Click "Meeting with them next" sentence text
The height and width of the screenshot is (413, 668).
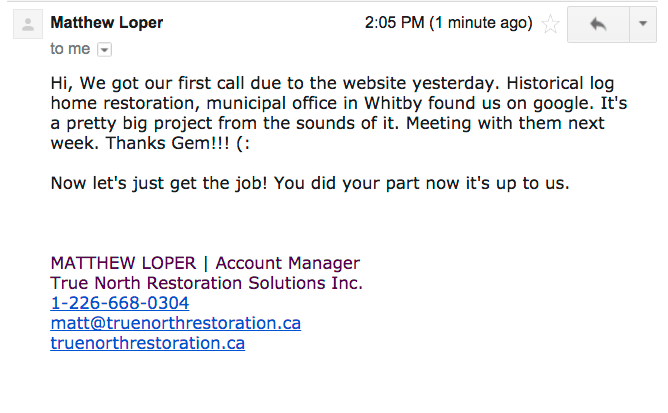tap(505, 123)
